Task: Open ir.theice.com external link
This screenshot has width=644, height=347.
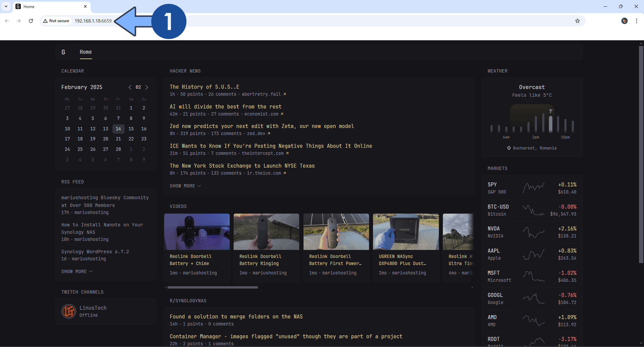Action: point(266,173)
